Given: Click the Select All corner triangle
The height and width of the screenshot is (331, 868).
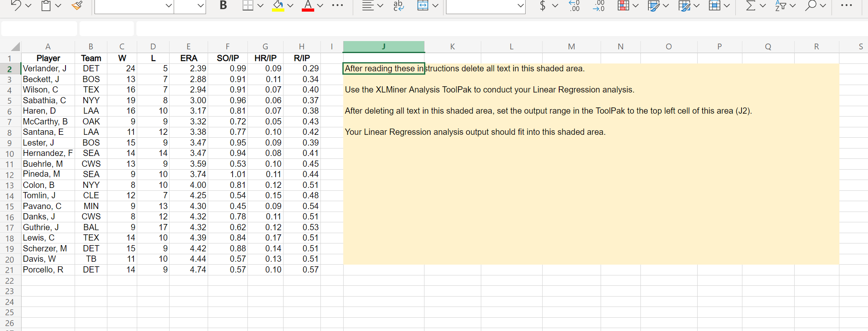Looking at the screenshot, I should pyautogui.click(x=15, y=46).
